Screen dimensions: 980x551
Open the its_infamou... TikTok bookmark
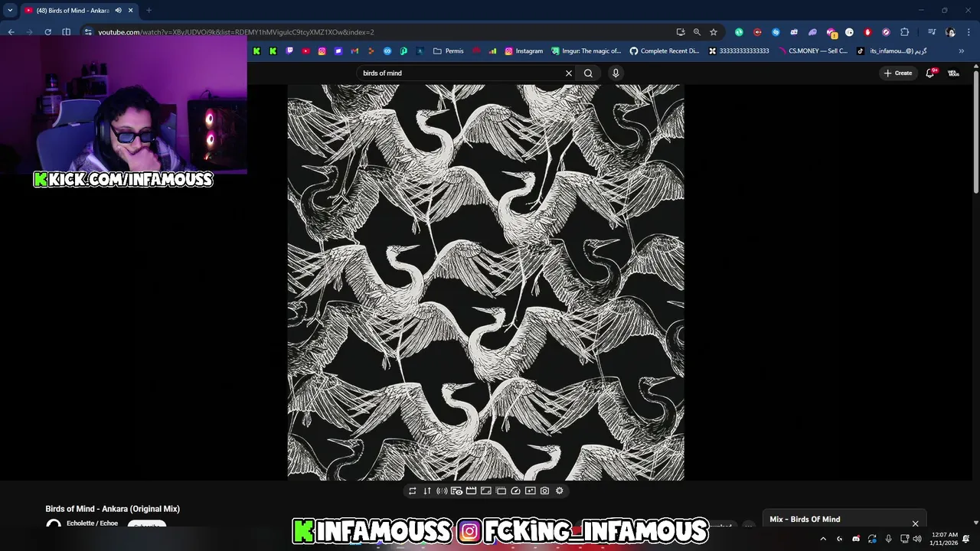[892, 51]
